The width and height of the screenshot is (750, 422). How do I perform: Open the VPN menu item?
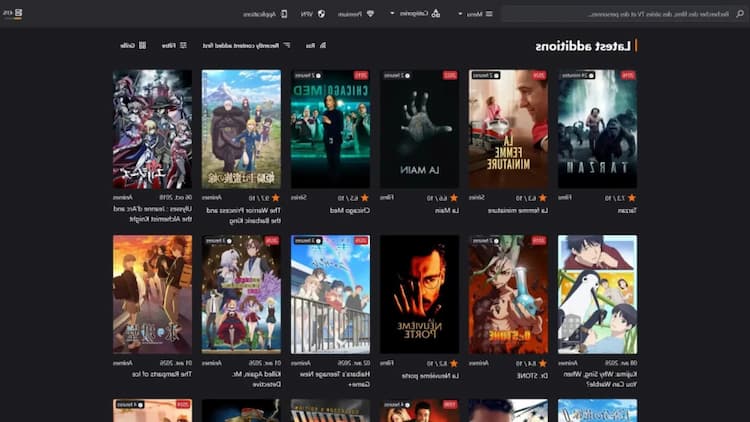tap(307, 14)
